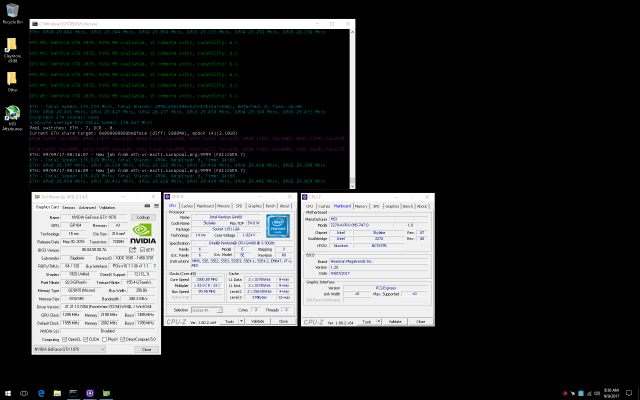Open the Other folder on desktop
Screen dimensions: 640x400
11,81
